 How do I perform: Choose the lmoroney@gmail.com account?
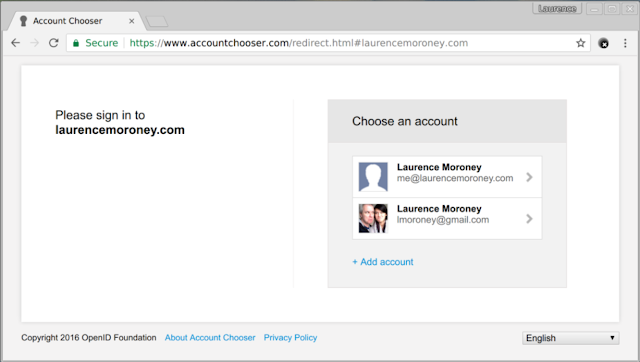(447, 218)
